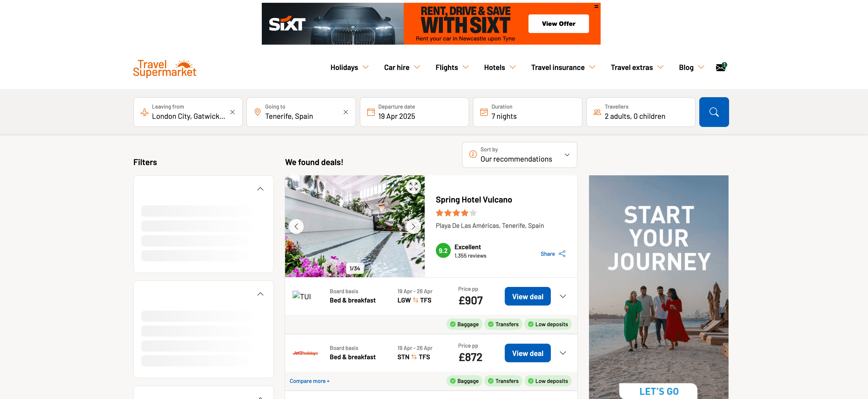This screenshot has width=868, height=399.
Task: Collapse the top Filters section
Action: tap(260, 189)
